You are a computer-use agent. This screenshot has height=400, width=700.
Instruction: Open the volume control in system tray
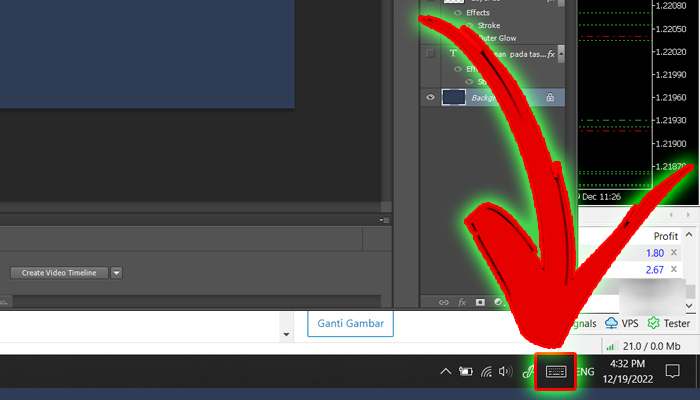pyautogui.click(x=505, y=372)
